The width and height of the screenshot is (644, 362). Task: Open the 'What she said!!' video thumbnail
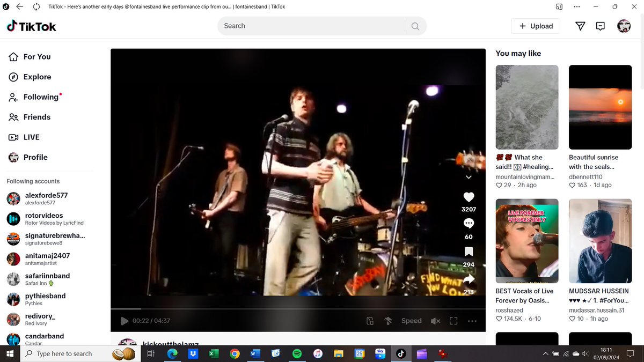click(x=527, y=107)
